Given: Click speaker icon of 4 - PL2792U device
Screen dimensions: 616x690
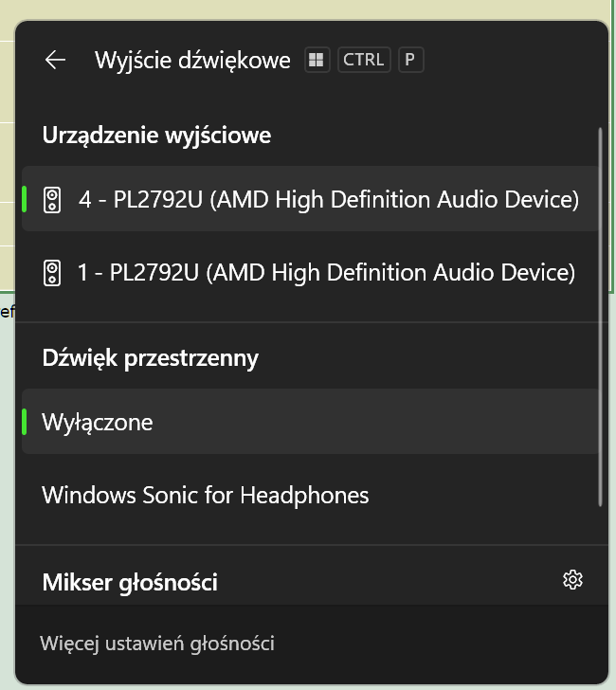Looking at the screenshot, I should pos(52,200).
